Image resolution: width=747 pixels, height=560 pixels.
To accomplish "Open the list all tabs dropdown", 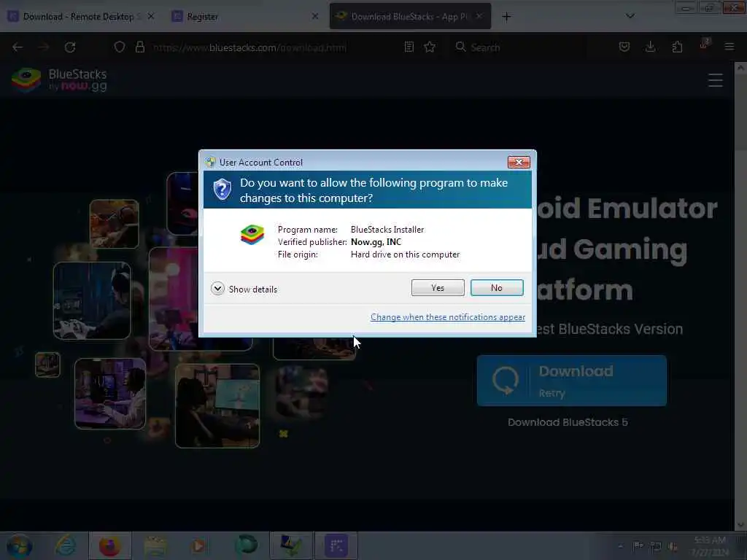I will (630, 16).
